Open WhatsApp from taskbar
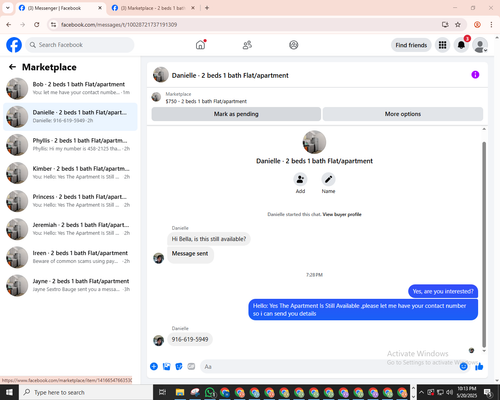The image size is (500, 400). (210, 392)
